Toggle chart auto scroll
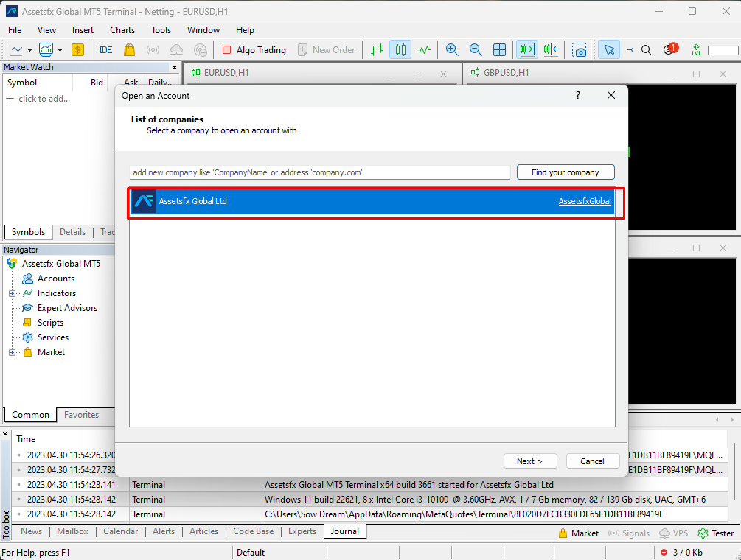Image resolution: width=741 pixels, height=560 pixels. [x=527, y=49]
